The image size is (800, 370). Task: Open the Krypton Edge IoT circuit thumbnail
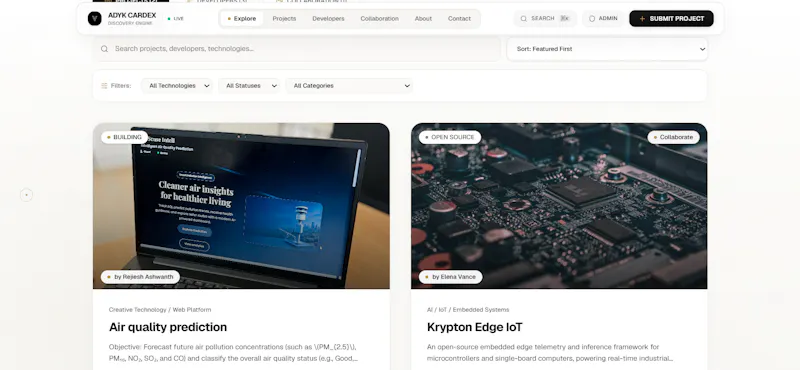(x=559, y=206)
